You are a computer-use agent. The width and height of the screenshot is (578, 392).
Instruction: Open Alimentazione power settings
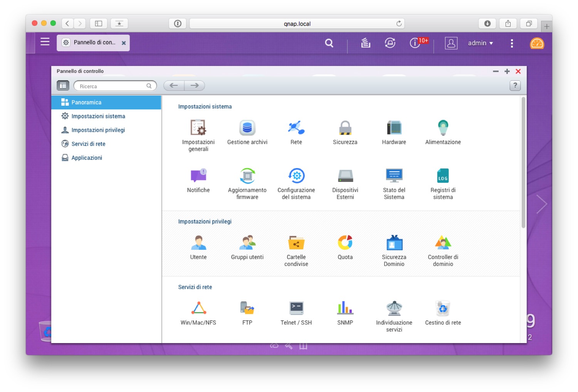tap(443, 132)
